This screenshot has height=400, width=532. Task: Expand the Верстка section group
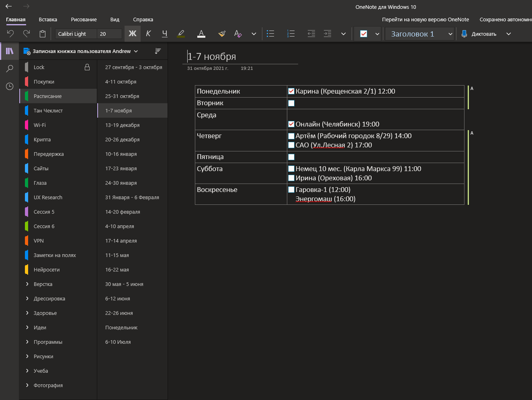27,284
